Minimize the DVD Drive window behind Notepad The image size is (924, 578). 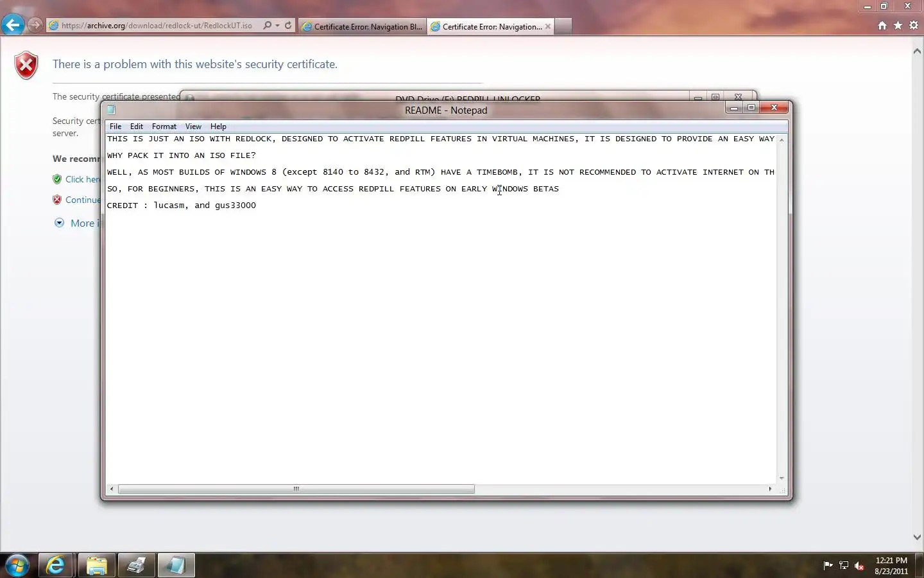(698, 97)
